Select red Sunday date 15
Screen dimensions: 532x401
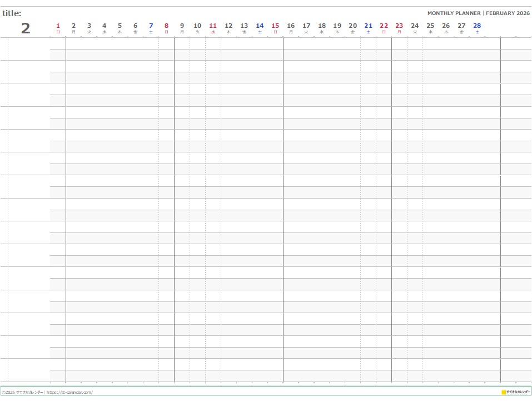(275, 26)
